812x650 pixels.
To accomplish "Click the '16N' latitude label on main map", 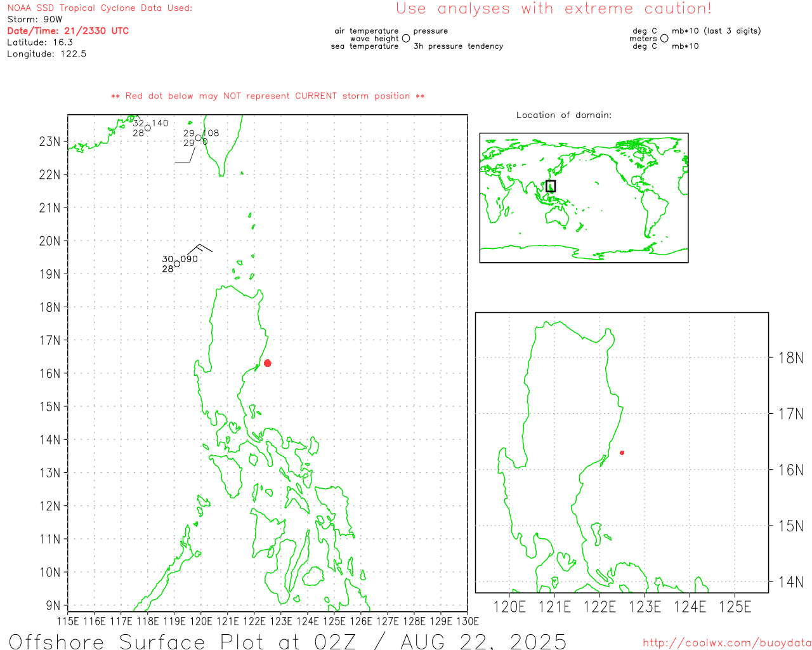I will point(50,373).
